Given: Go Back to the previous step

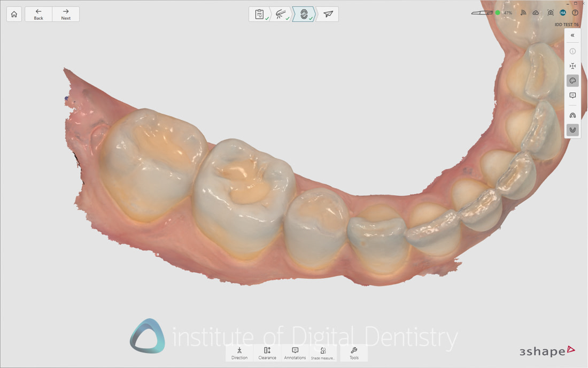Looking at the screenshot, I should [38, 14].
